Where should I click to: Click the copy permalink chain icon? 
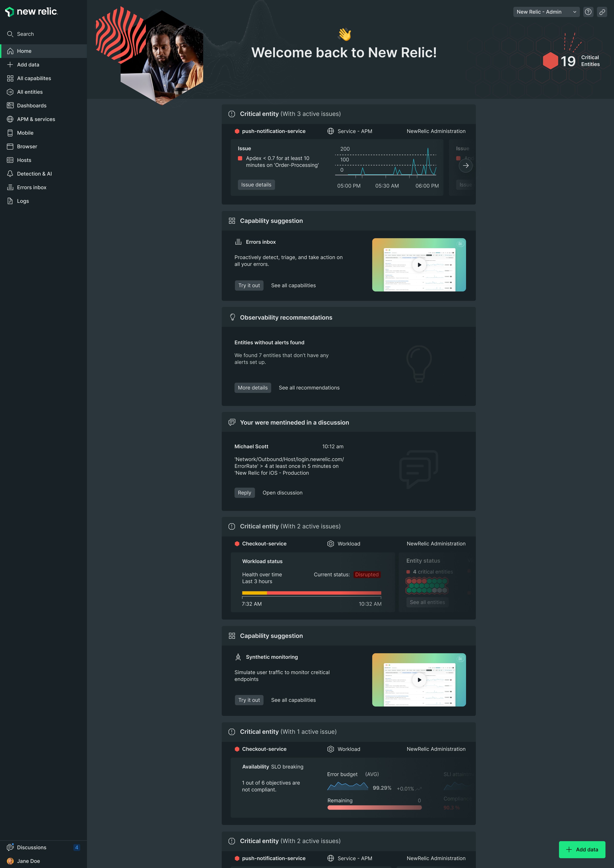(602, 12)
